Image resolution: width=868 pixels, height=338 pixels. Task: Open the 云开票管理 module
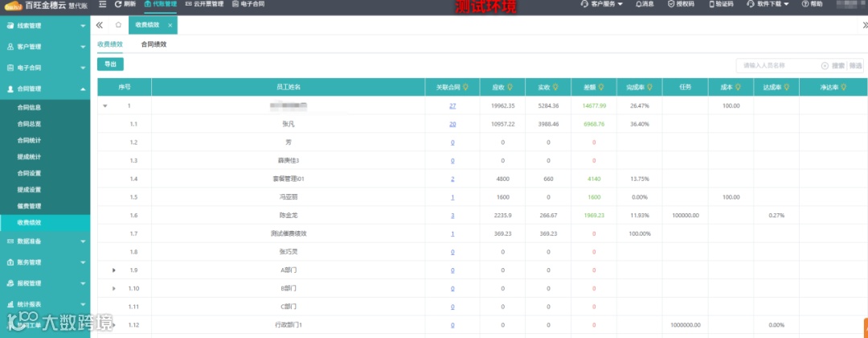[204, 4]
